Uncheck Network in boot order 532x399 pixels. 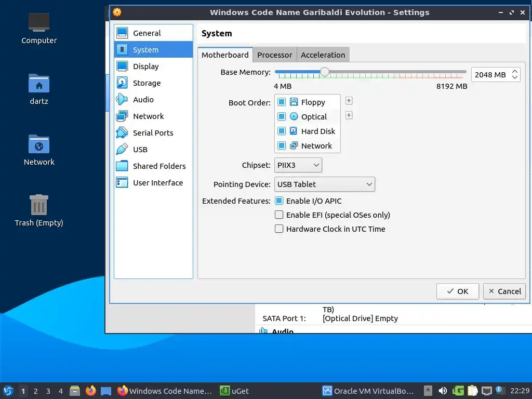282,145
